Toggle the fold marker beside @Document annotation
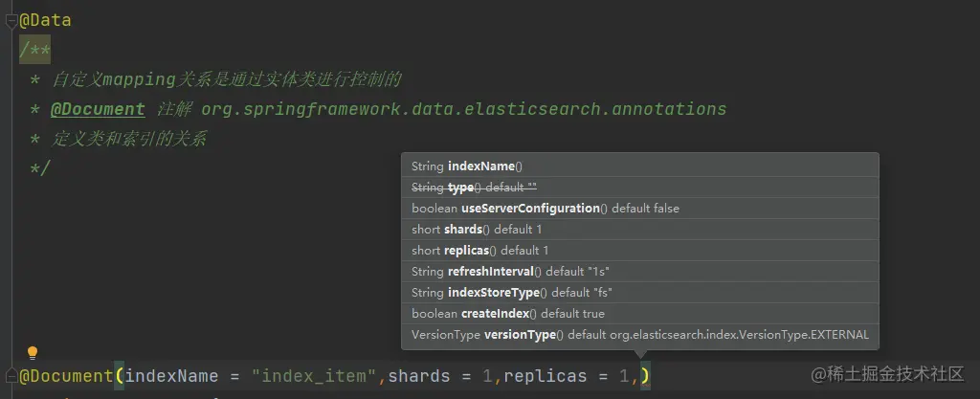 (x=11, y=376)
